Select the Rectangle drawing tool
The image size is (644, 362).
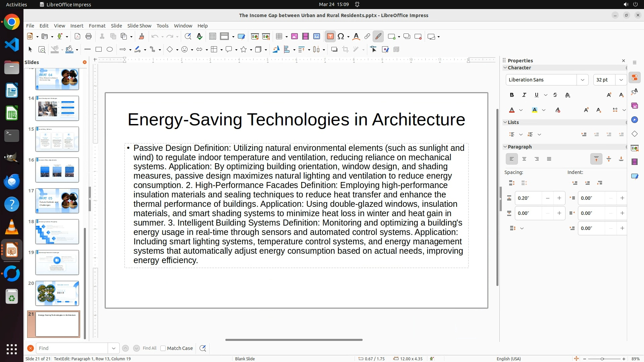click(99, 50)
